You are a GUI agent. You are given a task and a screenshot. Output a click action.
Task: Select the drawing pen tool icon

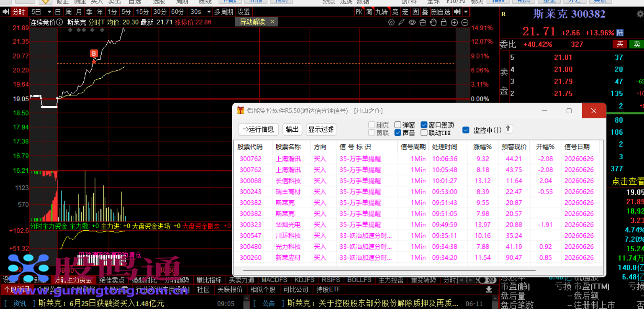click(401, 22)
